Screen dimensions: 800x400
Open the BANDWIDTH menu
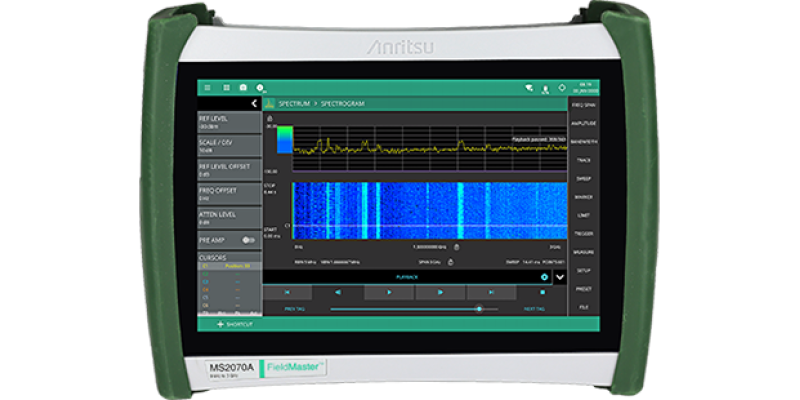pos(583,142)
